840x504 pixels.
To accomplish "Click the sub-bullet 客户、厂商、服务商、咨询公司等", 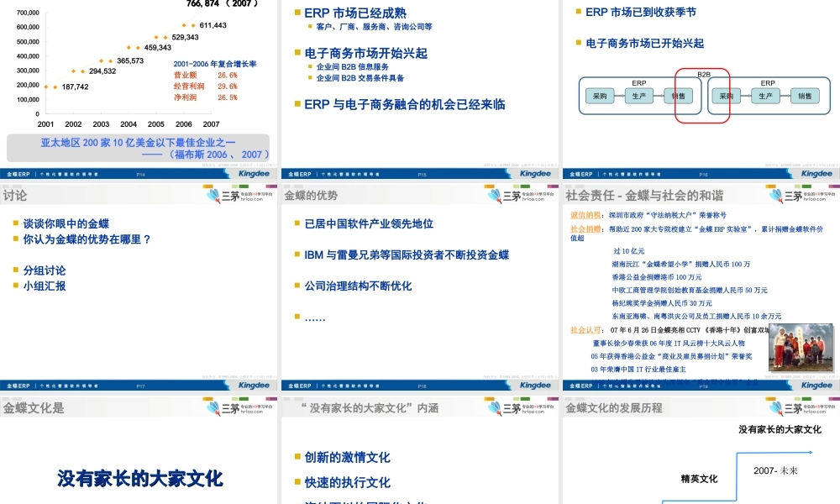I will pyautogui.click(x=374, y=26).
